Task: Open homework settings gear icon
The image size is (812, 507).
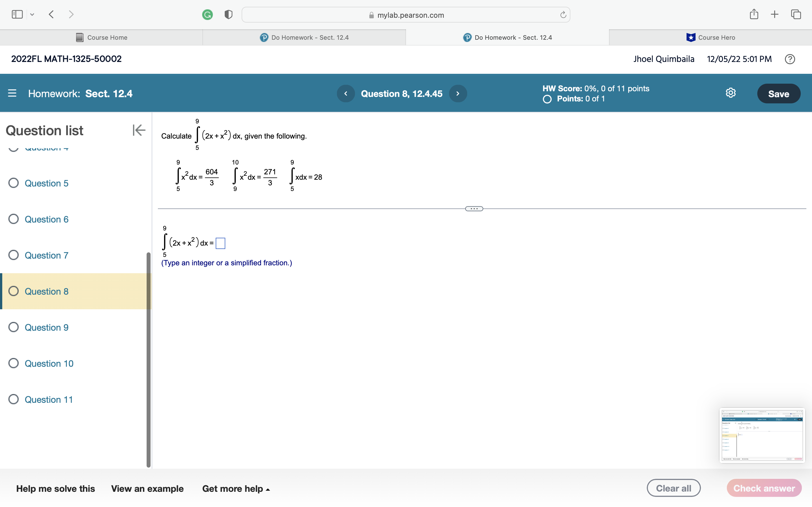Action: tap(731, 93)
